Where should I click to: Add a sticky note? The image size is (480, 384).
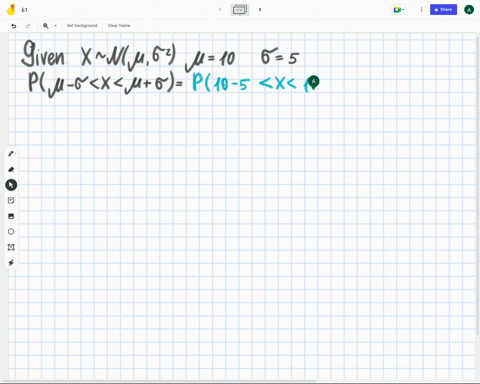(11, 200)
